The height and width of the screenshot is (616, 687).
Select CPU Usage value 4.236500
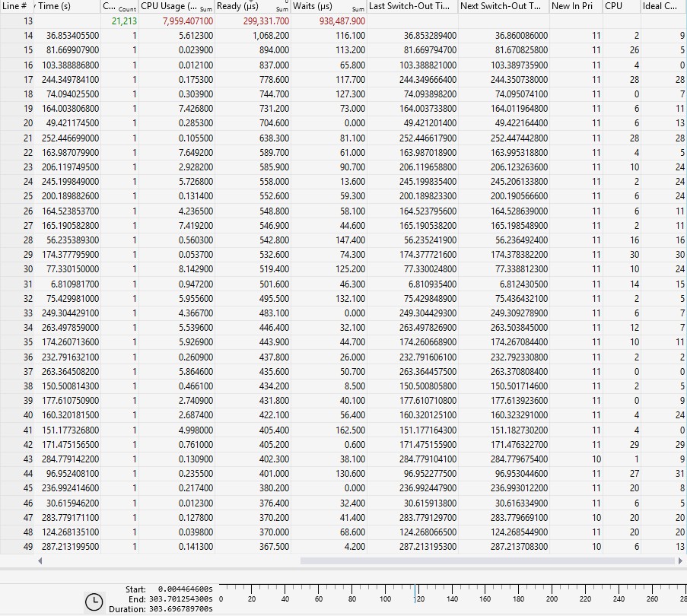pos(196,211)
